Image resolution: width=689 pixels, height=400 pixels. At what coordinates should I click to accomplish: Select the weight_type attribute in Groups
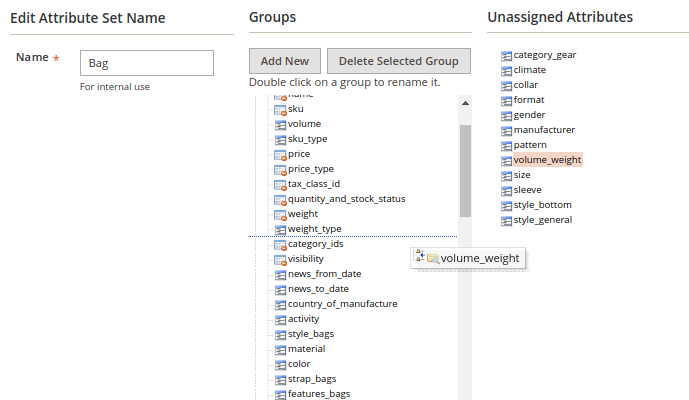pos(314,229)
